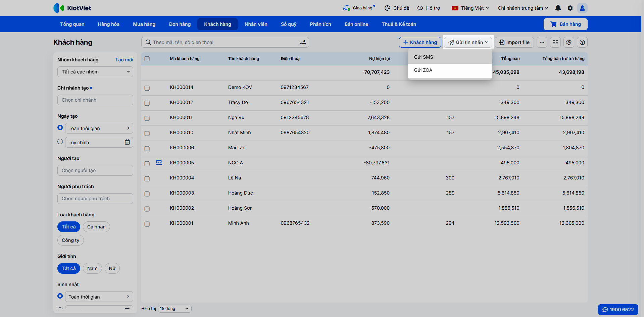The image size is (644, 317).
Task: Select the Tùy chỉnh radio under Ngày tạo
Action: 60,142
